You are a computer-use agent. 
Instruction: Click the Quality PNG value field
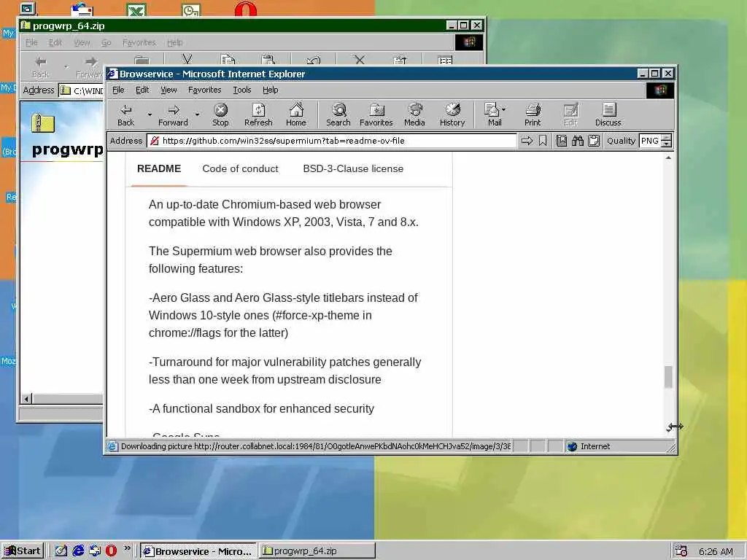point(650,141)
